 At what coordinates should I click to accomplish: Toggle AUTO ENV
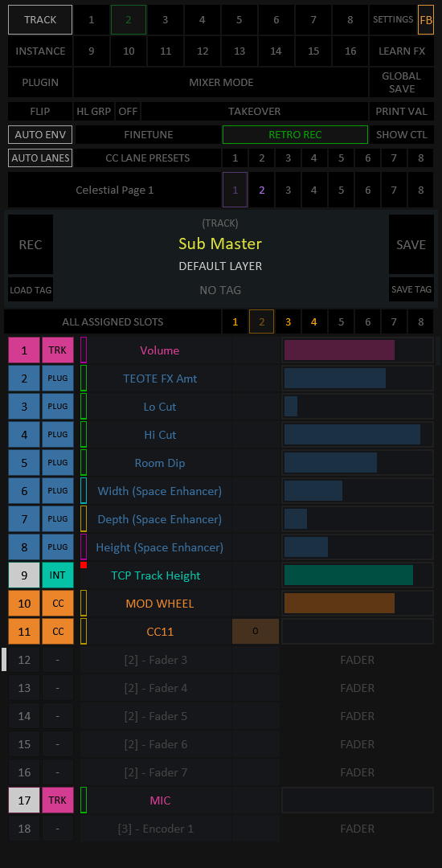[x=40, y=134]
